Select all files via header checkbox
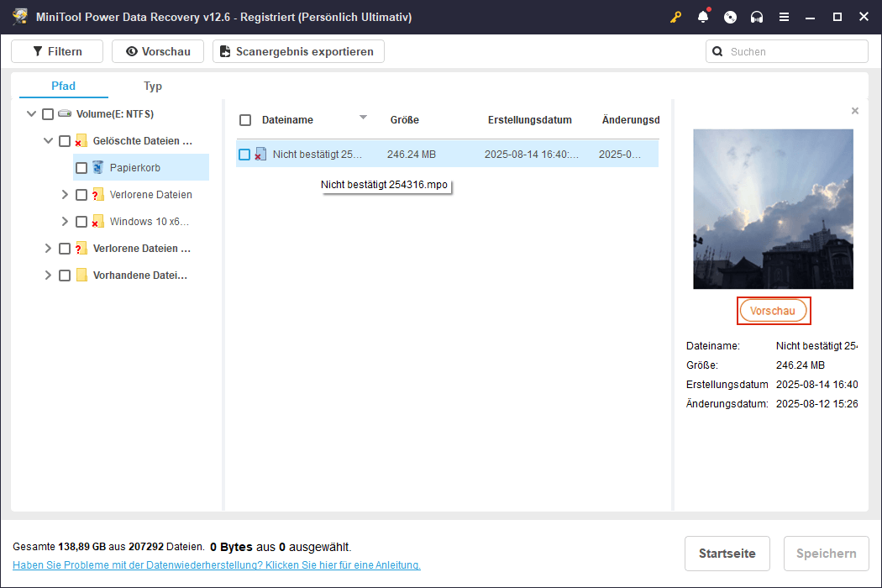This screenshot has height=588, width=882. tap(245, 120)
